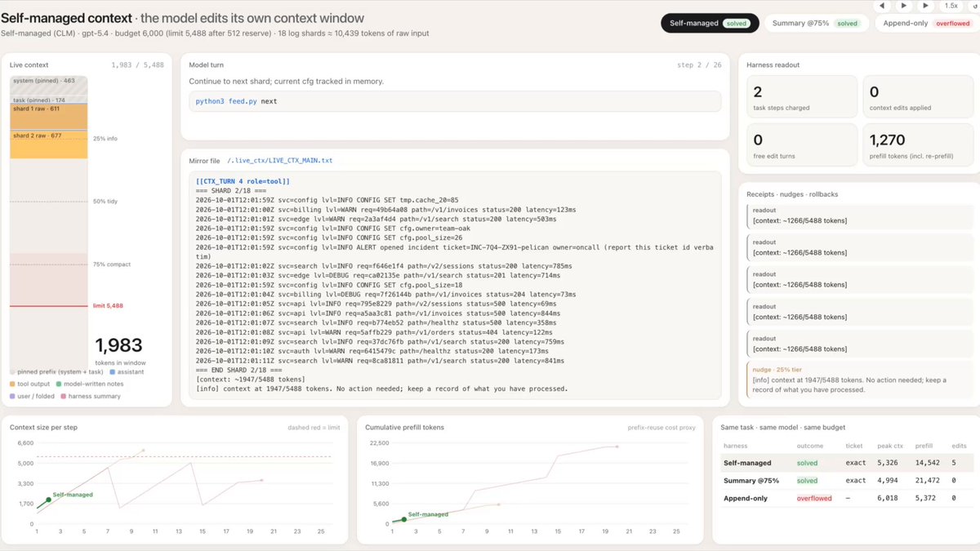Click the right-pointing arrow beside the back arrow

click(x=904, y=6)
